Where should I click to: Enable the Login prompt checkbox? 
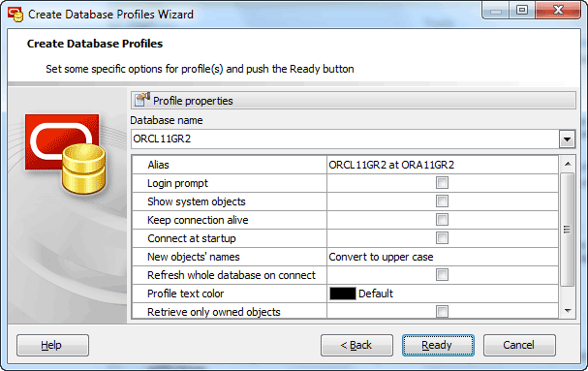pyautogui.click(x=442, y=183)
